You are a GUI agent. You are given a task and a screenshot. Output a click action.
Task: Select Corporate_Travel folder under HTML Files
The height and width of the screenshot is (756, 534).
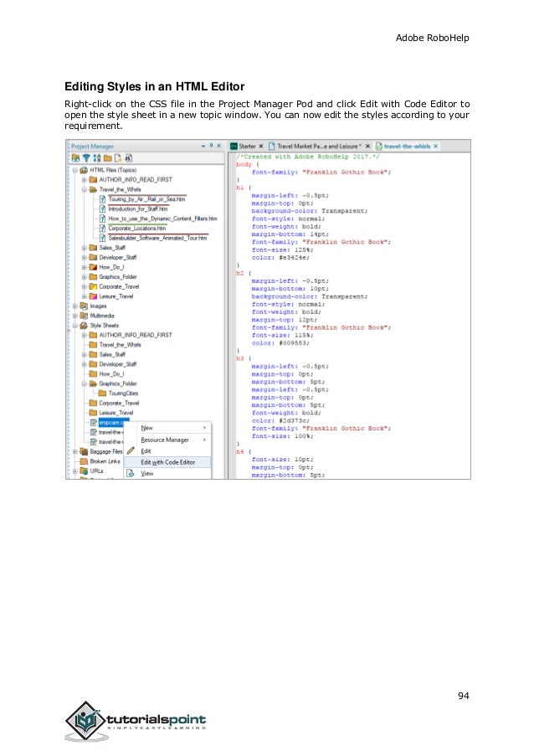tap(119, 286)
